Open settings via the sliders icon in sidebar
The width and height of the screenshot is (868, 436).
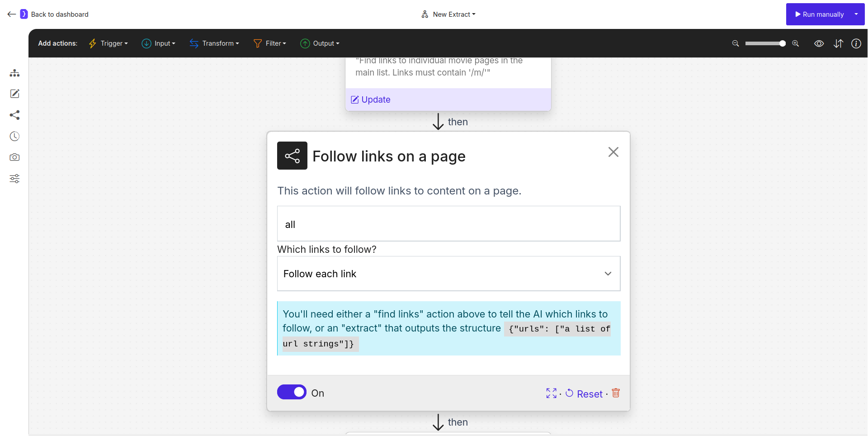click(14, 179)
